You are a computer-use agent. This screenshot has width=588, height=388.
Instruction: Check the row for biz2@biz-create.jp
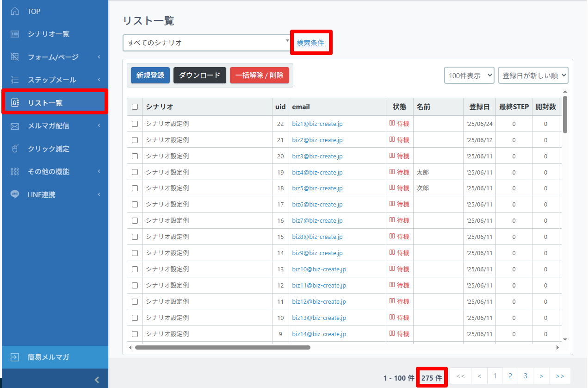(135, 140)
